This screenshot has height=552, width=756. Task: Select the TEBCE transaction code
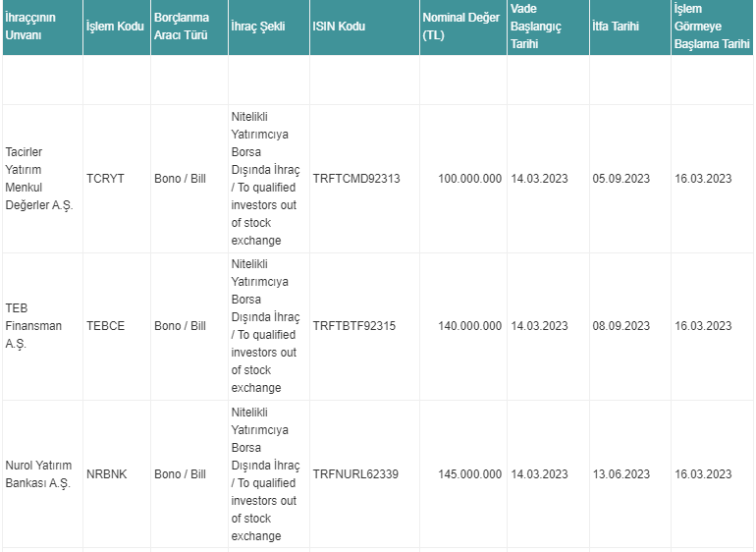point(106,326)
